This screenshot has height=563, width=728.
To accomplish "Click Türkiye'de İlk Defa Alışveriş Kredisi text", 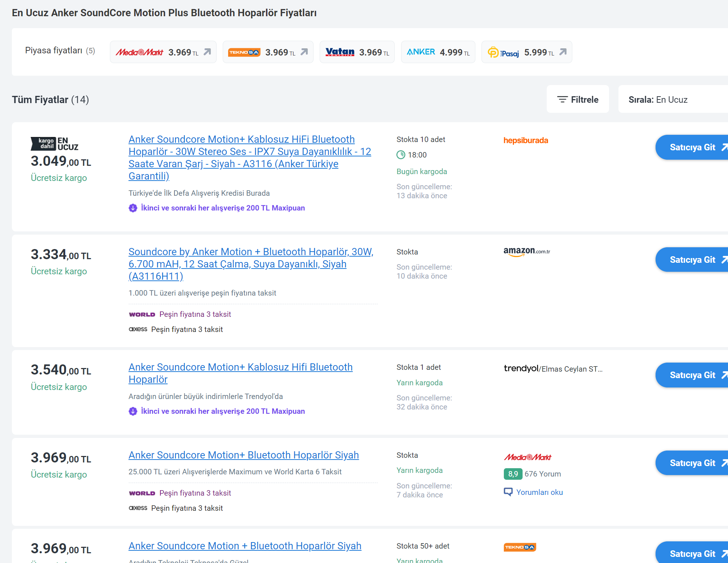I will (x=199, y=193).
